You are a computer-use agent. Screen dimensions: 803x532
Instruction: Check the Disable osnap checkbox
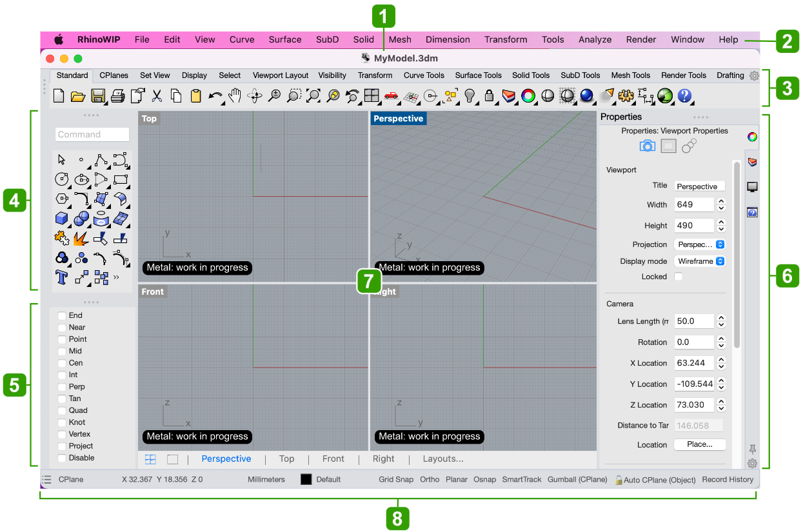[x=62, y=458]
